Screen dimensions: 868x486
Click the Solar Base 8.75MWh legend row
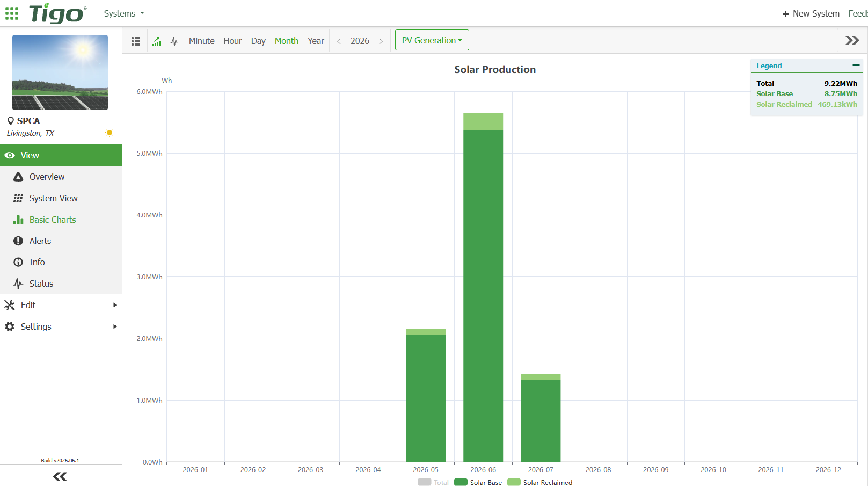(x=807, y=93)
